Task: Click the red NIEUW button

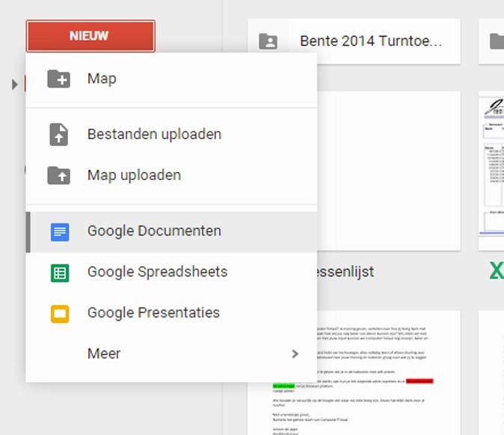Action: (90, 36)
